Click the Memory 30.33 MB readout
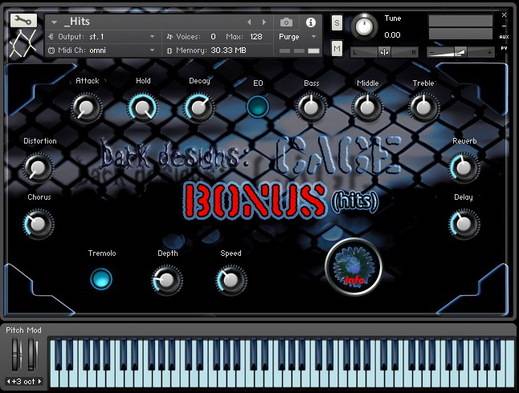Screen dimensions: 519x393 click(207, 51)
